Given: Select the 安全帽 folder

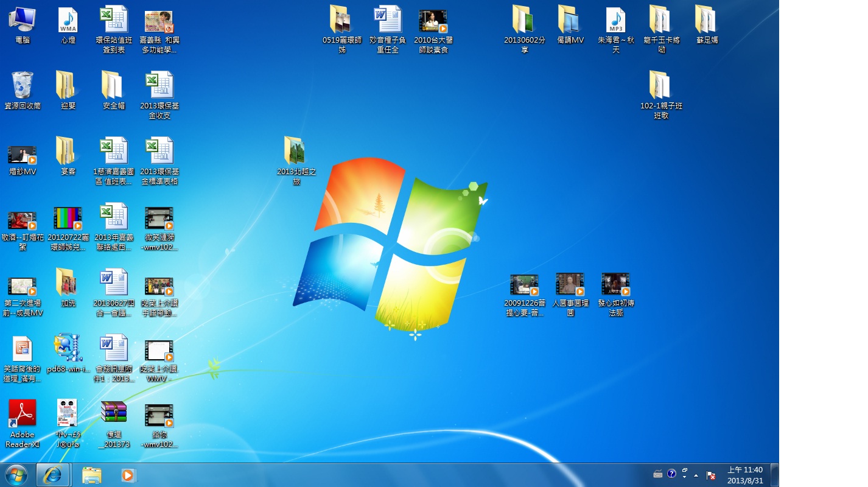Looking at the screenshot, I should 114,91.
